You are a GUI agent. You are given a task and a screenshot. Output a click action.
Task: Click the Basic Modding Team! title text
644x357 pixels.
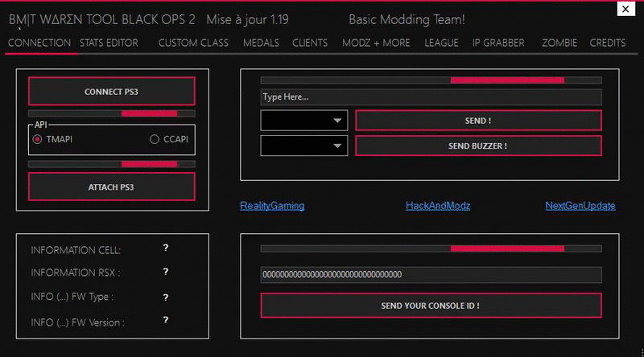pos(407,19)
